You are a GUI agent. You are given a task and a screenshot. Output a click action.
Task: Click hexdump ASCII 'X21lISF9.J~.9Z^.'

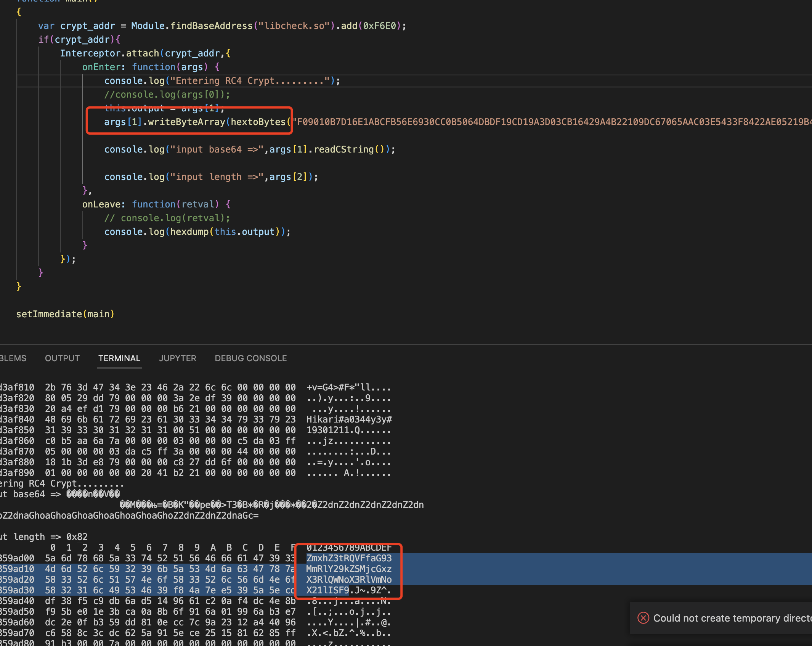(x=349, y=590)
